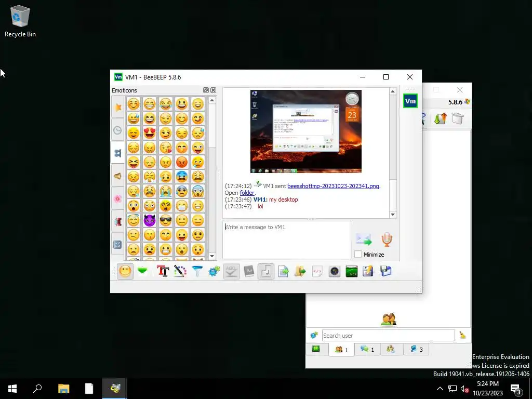Click the floppy with pencil icon
The height and width of the screenshot is (399, 532).
coord(368,271)
